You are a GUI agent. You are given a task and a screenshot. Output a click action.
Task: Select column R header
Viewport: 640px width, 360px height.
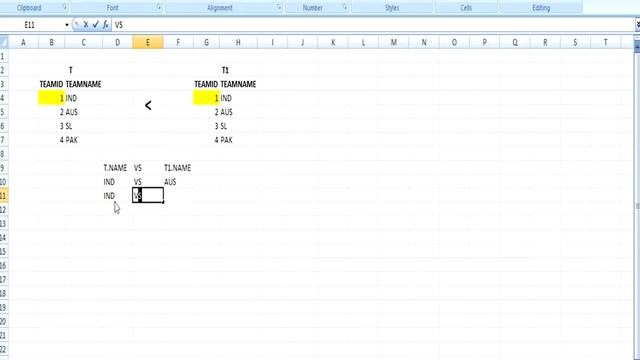(545, 42)
